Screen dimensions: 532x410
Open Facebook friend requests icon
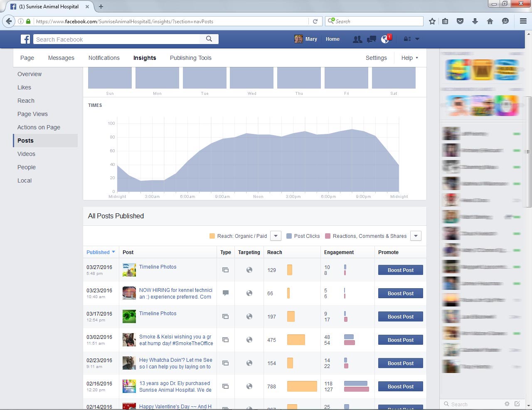coord(357,39)
